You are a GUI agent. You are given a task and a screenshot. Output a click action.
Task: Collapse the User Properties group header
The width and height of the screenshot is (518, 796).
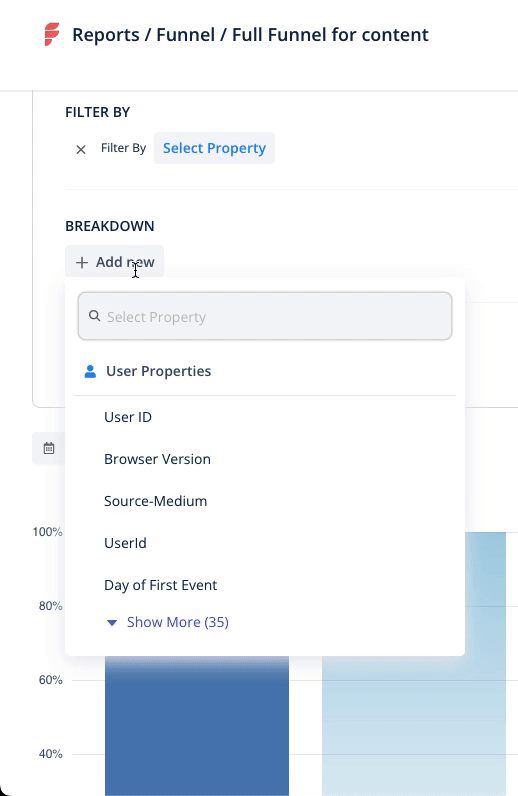pyautogui.click(x=265, y=371)
